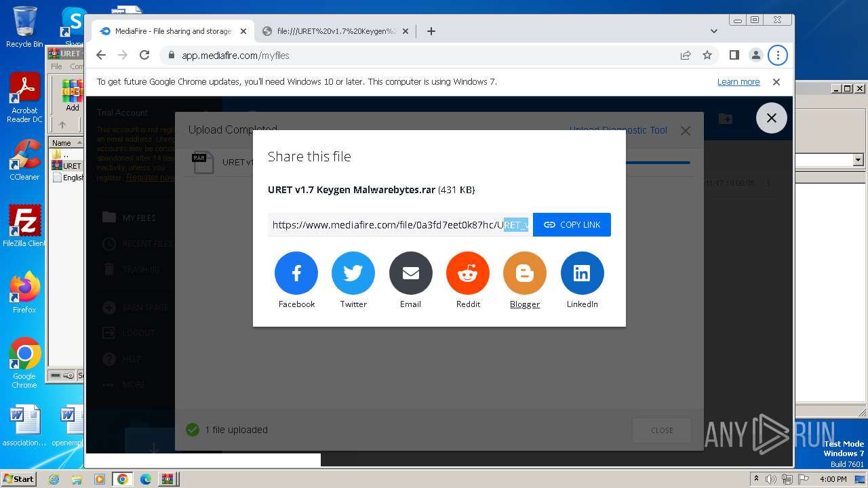868x488 pixels.
Task: Select the URET item in WinRAR list
Action: 66,166
